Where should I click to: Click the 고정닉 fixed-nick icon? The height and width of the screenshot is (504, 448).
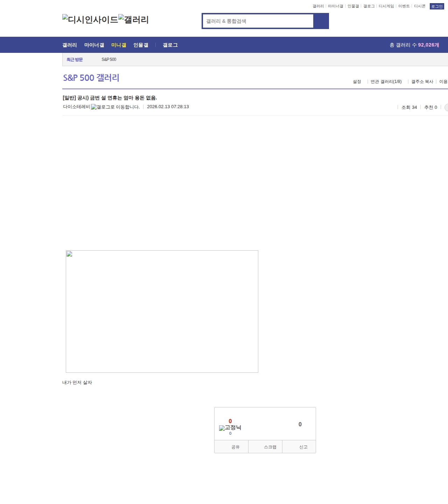click(230, 428)
